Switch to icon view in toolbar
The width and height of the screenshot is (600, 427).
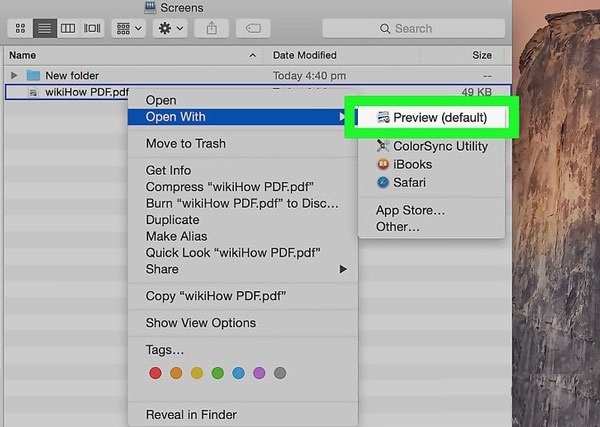tap(20, 29)
